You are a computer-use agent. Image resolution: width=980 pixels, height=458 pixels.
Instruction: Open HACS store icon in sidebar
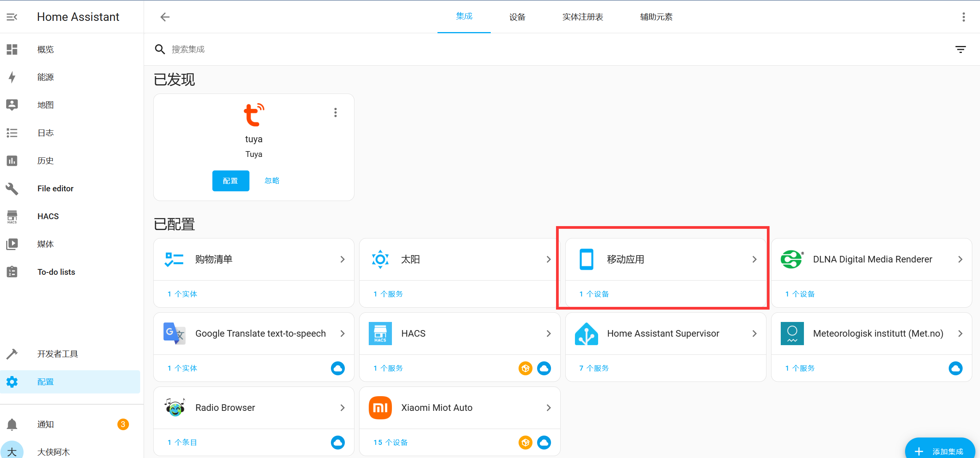point(12,216)
